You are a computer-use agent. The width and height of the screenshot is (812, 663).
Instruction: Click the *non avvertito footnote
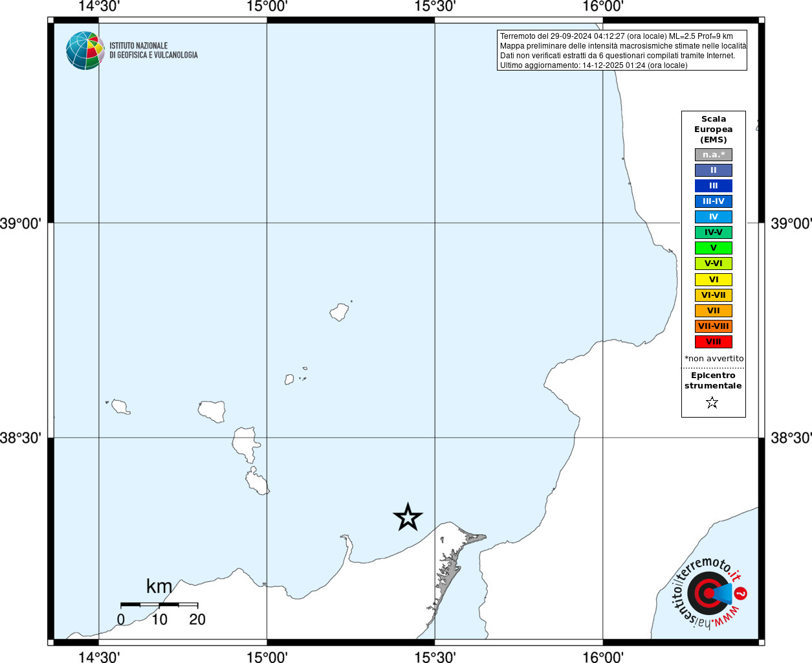pyautogui.click(x=714, y=359)
